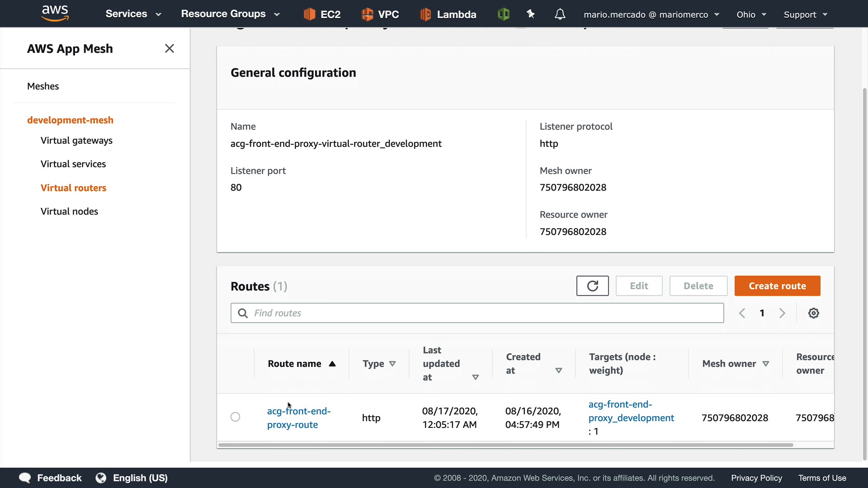Click the Create route button
Screen dimensions: 868x488
[x=777, y=286]
